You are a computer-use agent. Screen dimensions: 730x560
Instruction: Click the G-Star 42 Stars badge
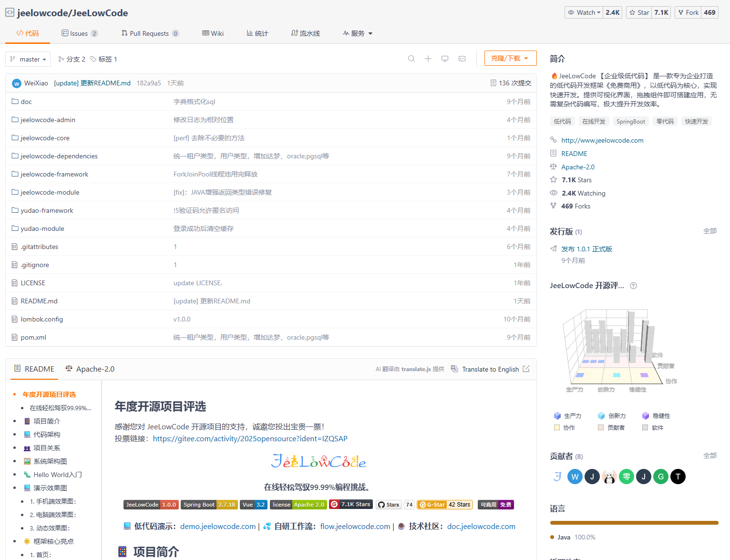coord(445,505)
